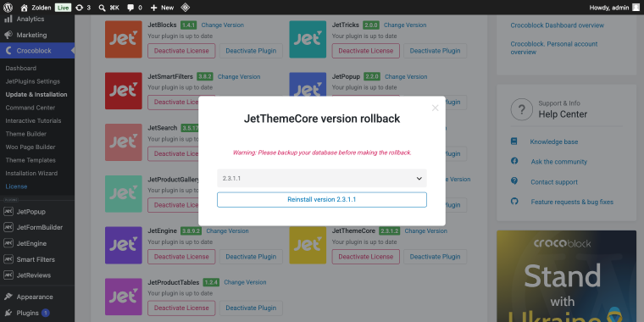Viewport: 644px width, 322px height.
Task: Open Knowledge base link
Action: pos(553,142)
